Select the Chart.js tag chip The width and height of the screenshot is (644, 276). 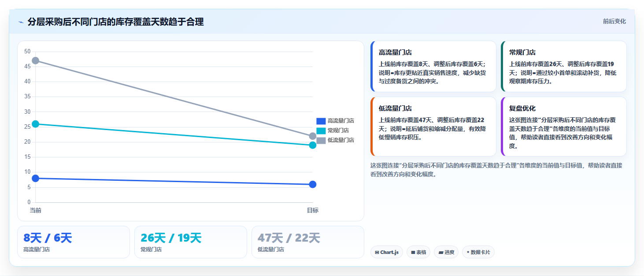(387, 252)
